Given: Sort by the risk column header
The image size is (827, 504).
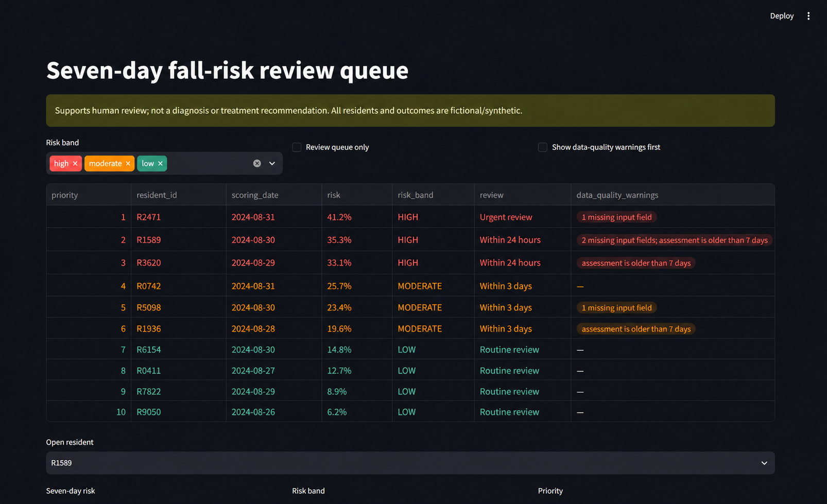Looking at the screenshot, I should pos(357,195).
